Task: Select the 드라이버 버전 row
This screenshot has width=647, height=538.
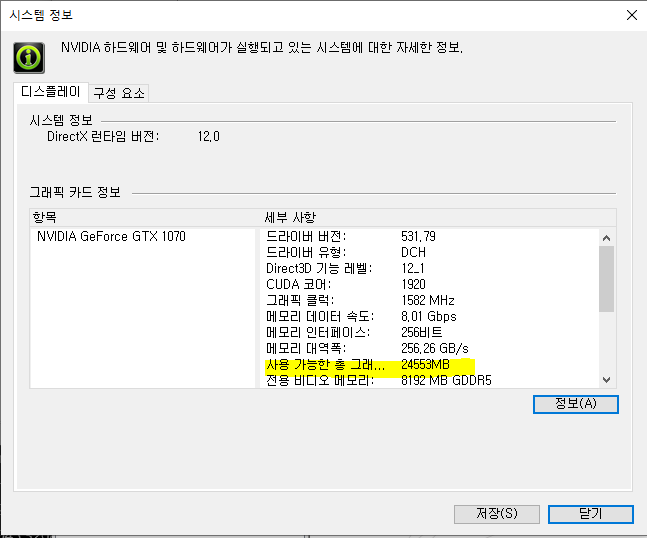Action: 429,236
